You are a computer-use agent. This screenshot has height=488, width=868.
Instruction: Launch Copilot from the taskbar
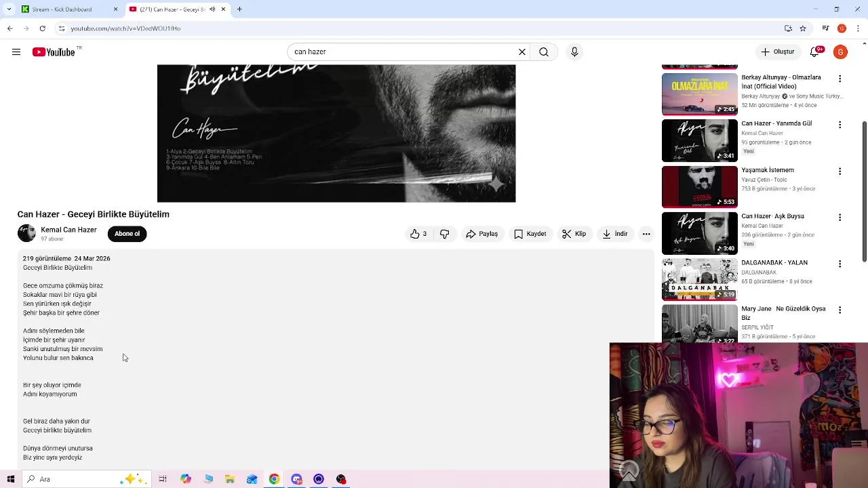(x=186, y=479)
